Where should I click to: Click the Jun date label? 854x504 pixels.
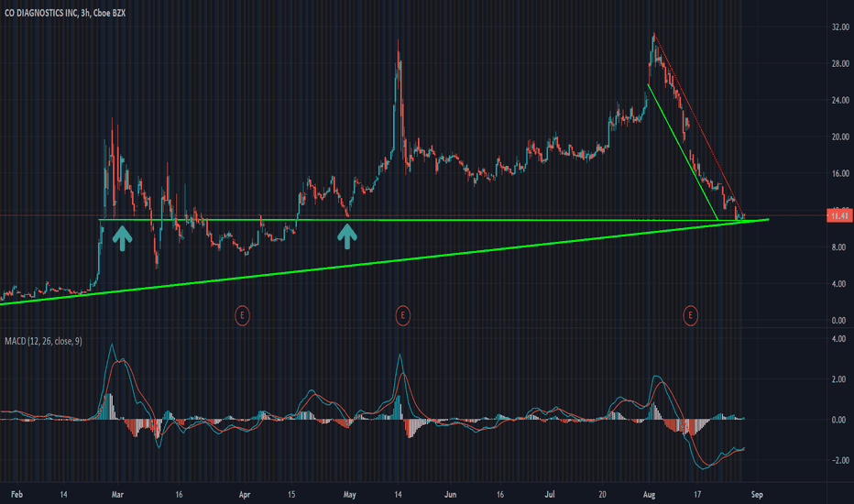tap(451, 495)
